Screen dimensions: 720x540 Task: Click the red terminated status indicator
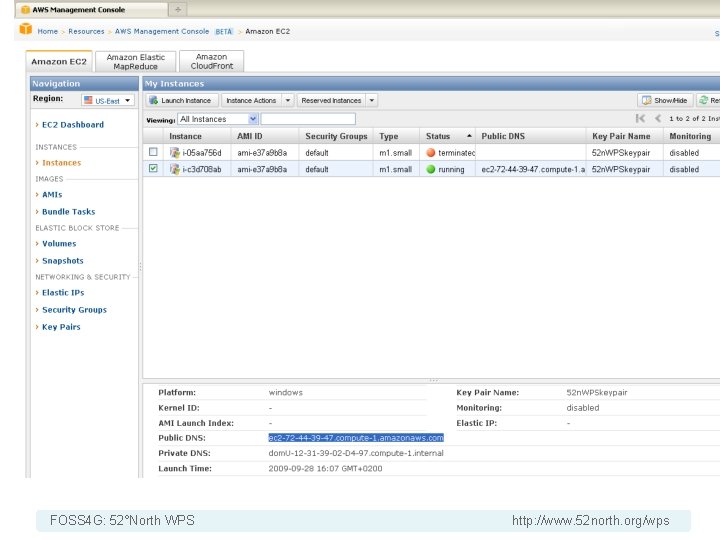[x=431, y=152]
